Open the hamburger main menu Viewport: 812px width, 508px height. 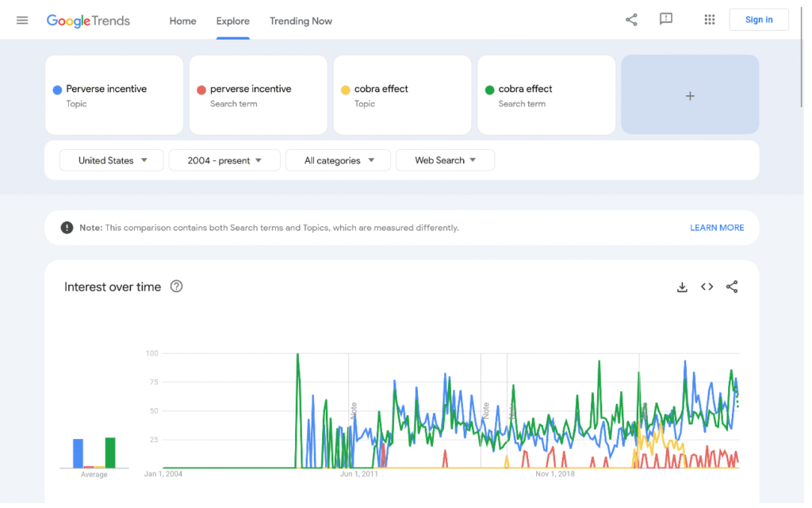coord(22,21)
